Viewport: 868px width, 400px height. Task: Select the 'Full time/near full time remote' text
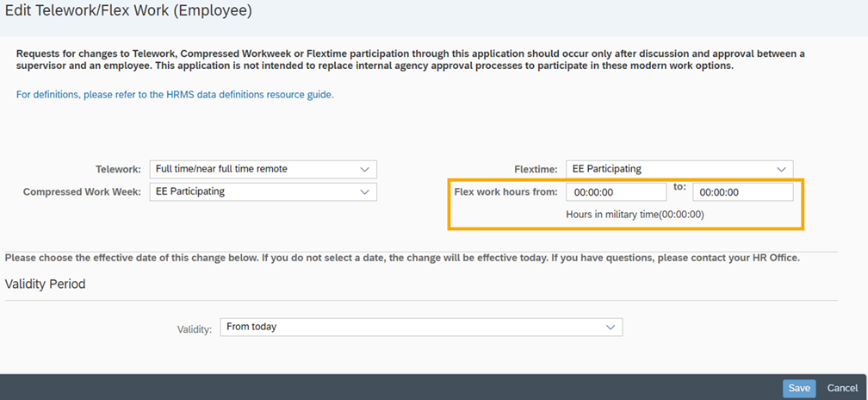[221, 170]
